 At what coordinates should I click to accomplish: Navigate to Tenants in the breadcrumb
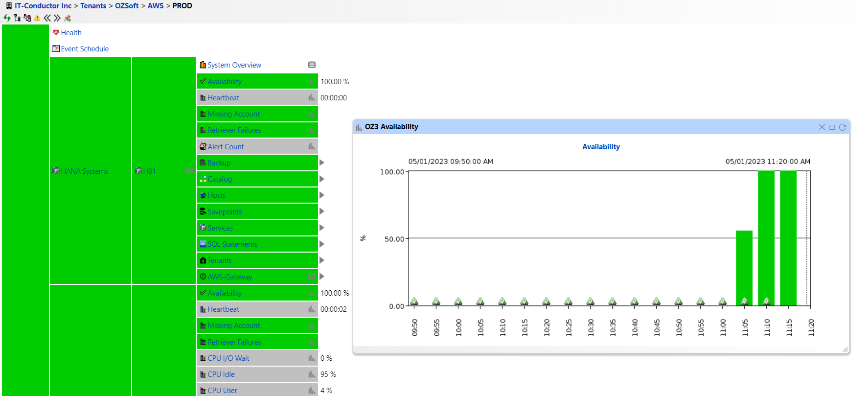93,6
